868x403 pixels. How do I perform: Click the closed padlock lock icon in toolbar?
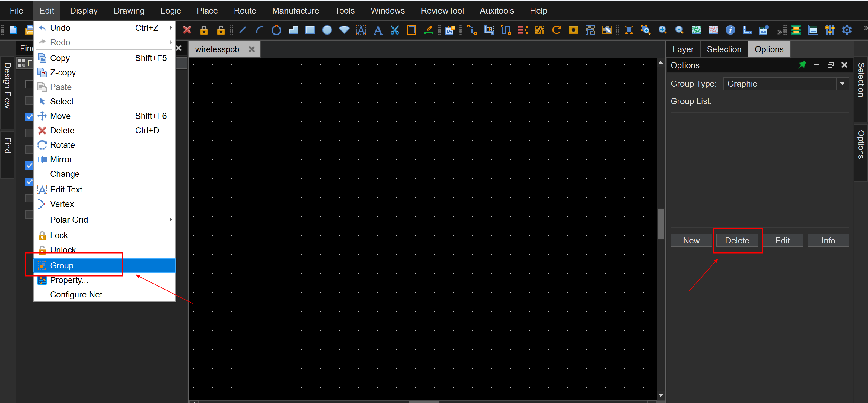point(204,30)
